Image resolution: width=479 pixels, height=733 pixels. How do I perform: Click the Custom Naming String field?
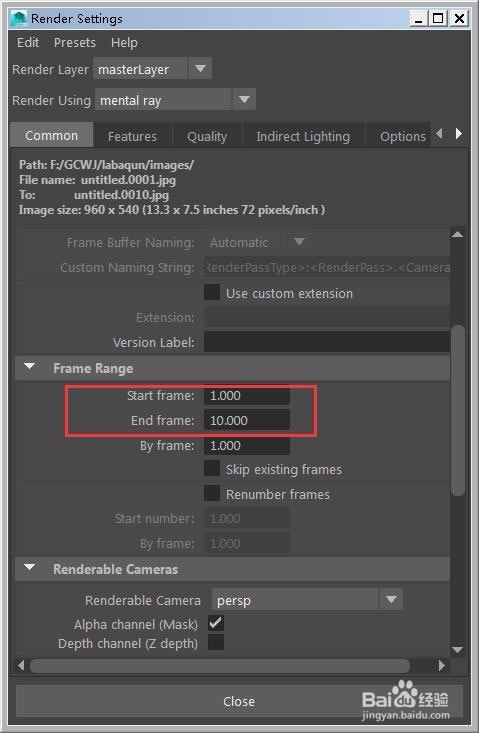[327, 267]
